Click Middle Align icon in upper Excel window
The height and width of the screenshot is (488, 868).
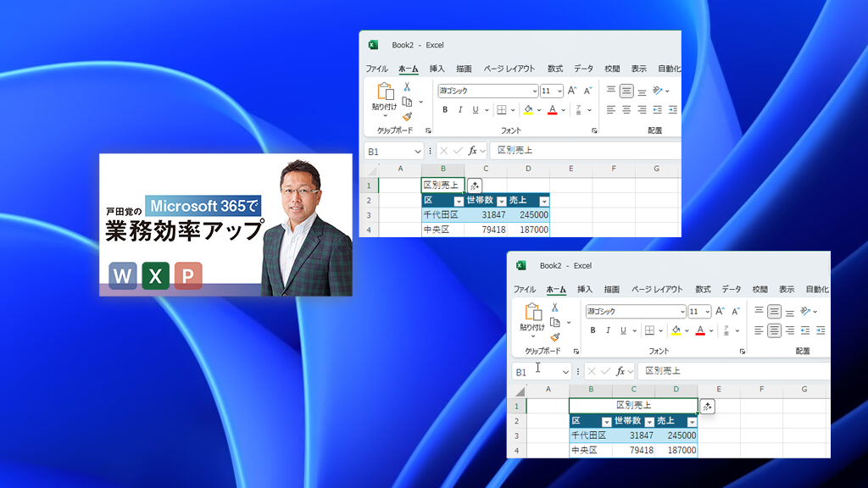point(626,90)
